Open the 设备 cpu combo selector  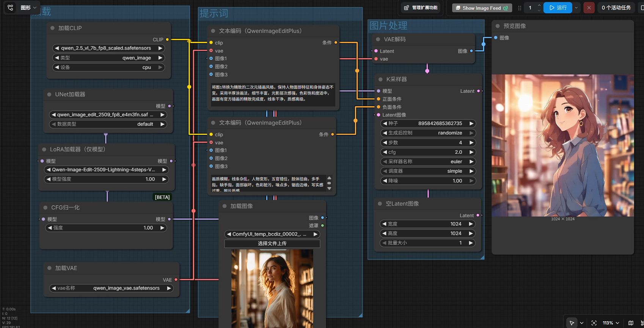pos(108,67)
